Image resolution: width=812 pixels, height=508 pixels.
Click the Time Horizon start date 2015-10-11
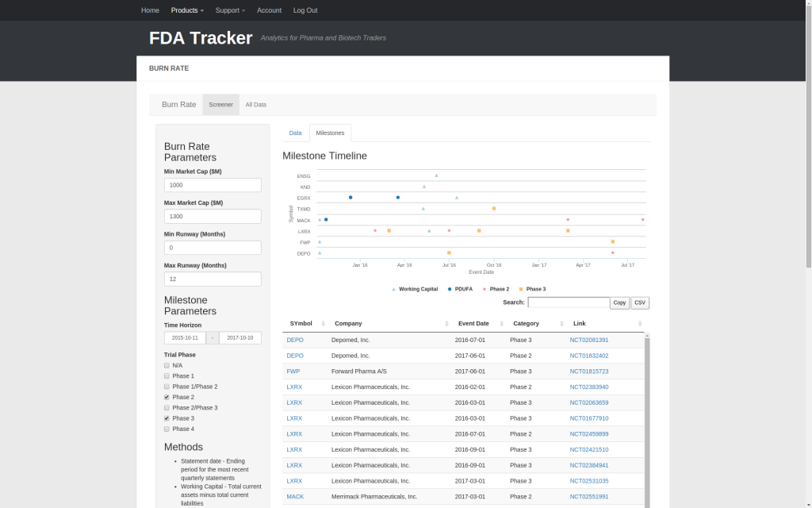[185, 338]
